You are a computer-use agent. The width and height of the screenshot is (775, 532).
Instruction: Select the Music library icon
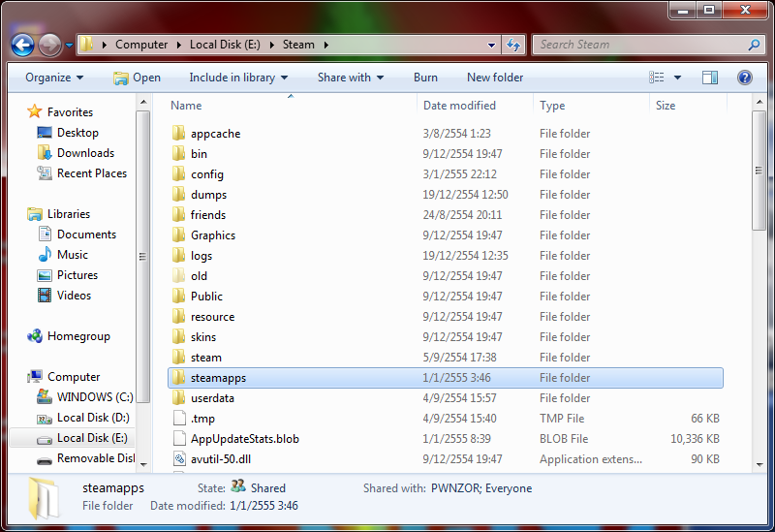tap(45, 255)
